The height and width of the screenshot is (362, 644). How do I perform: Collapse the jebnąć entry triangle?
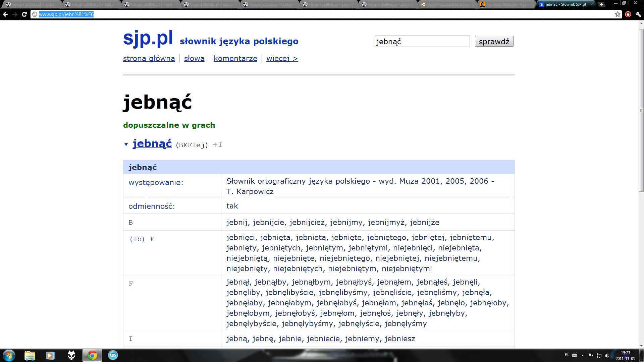[126, 144]
